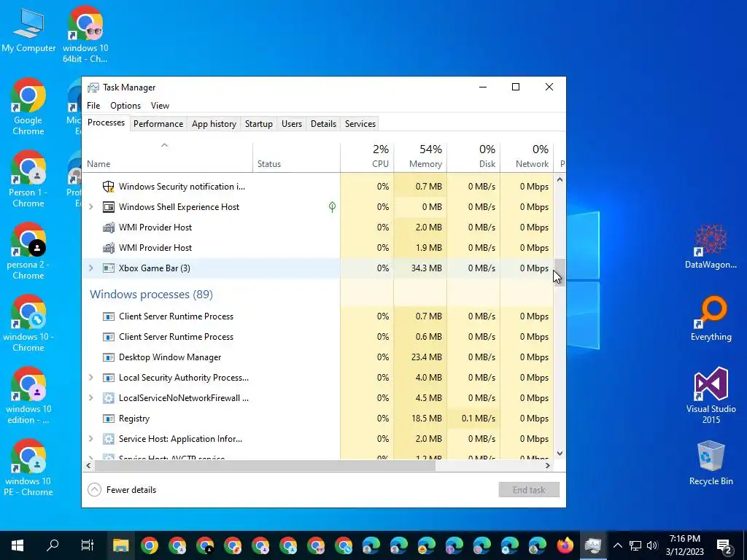Click the Task Manager taskbar button
Screen dimensions: 747x560
593,545
